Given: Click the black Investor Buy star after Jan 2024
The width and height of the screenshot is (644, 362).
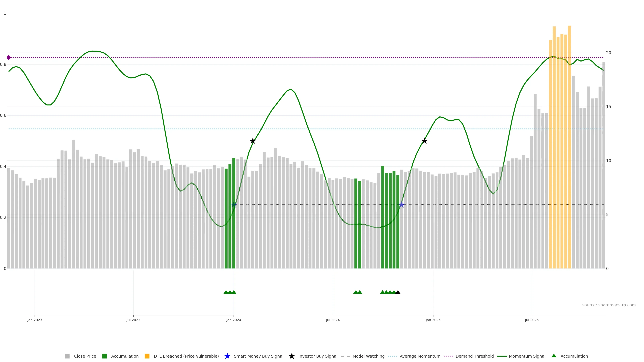Looking at the screenshot, I should [x=253, y=141].
